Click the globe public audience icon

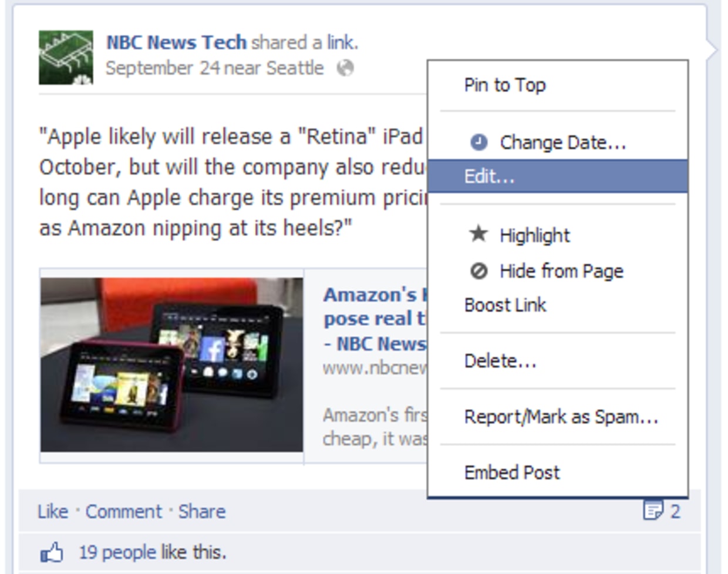(x=345, y=69)
